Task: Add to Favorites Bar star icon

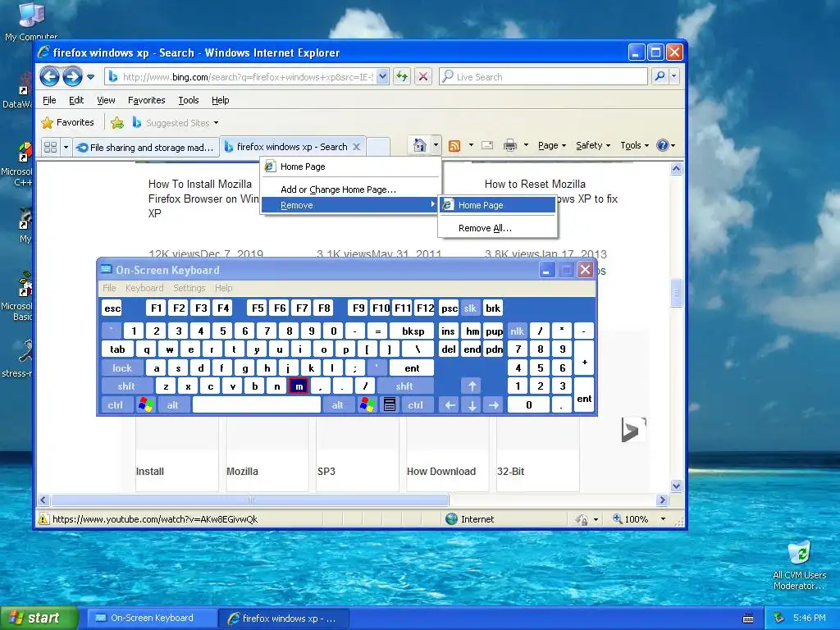Action: (116, 123)
